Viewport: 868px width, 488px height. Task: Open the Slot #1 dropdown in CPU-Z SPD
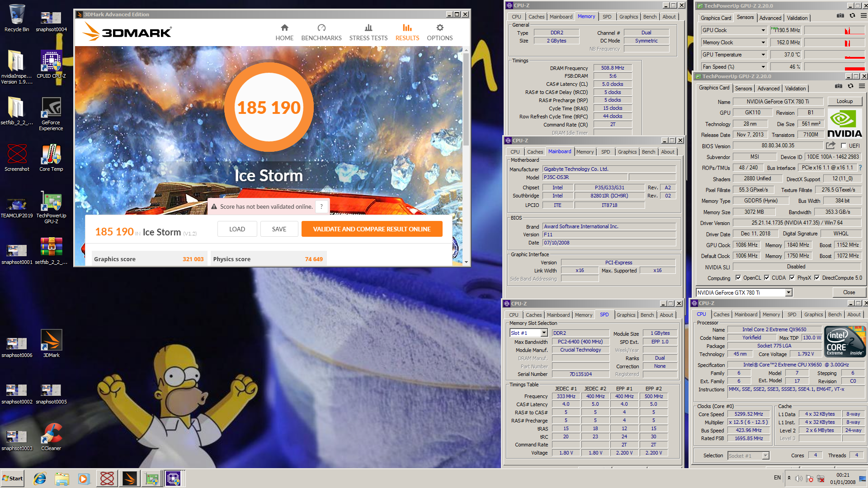[544, 333]
